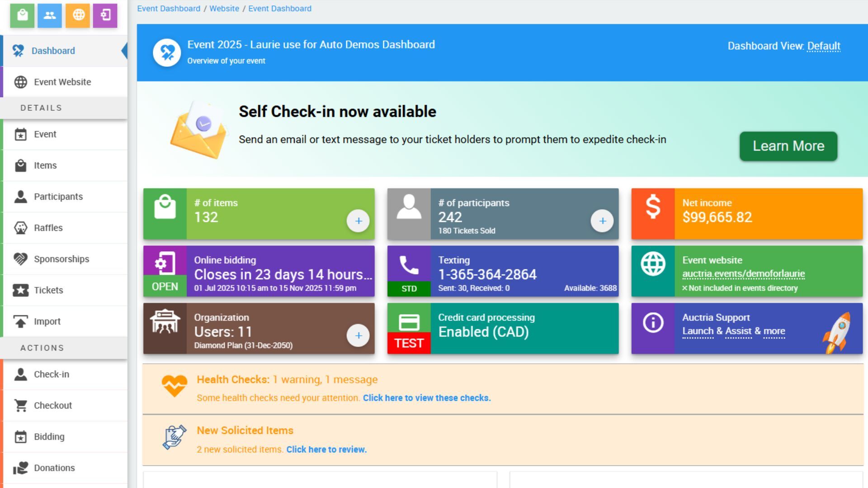Viewport: 868px width, 488px height.
Task: Click the Donations hand icon in sidebar
Action: (x=20, y=468)
